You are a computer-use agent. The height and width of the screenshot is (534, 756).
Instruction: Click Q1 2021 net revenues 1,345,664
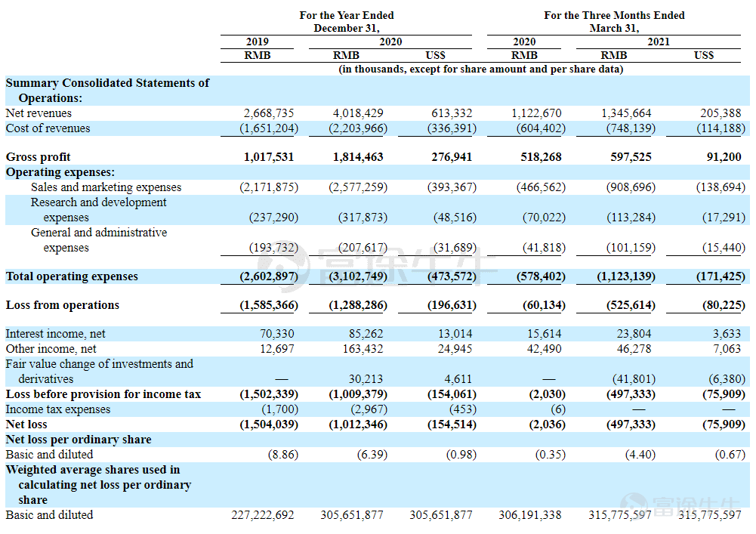tap(626, 113)
